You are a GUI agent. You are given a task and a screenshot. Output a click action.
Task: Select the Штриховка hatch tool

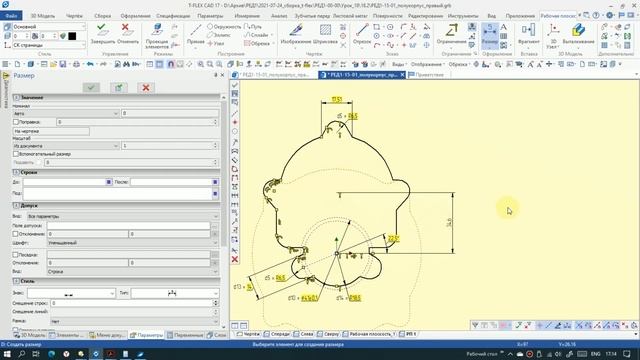(325, 34)
